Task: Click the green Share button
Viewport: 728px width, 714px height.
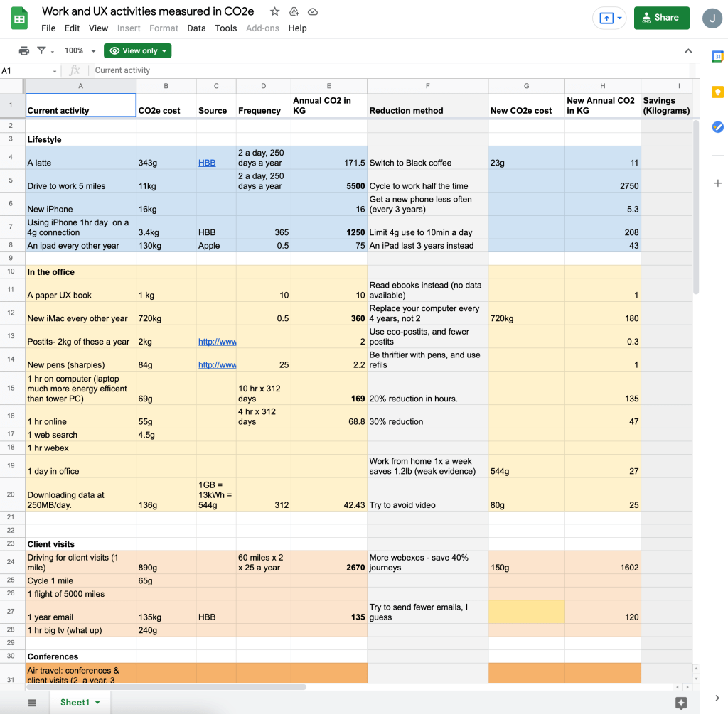Action: [661, 18]
